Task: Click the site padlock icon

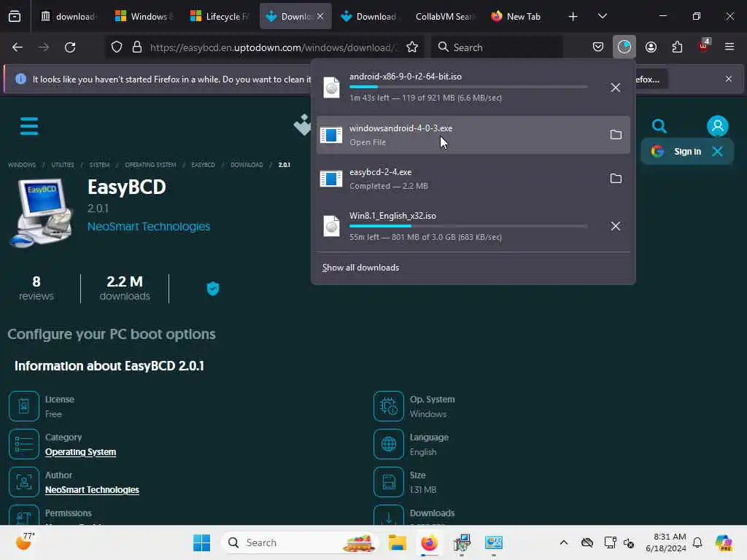Action: (x=137, y=47)
